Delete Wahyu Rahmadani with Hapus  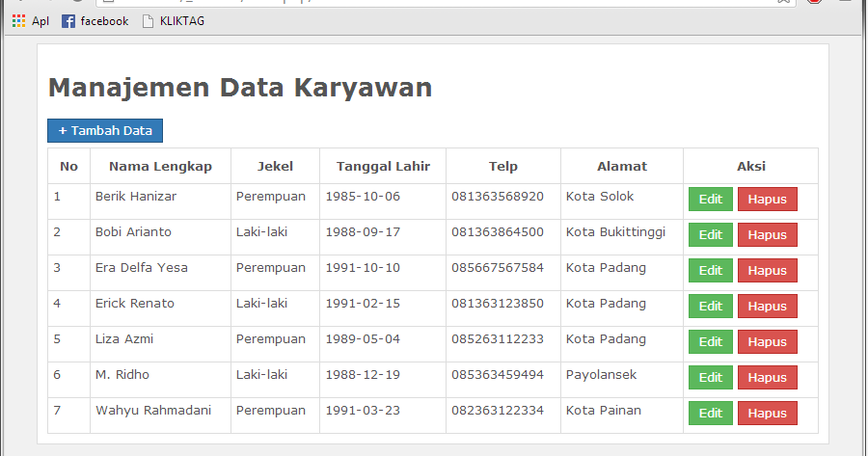[767, 414]
